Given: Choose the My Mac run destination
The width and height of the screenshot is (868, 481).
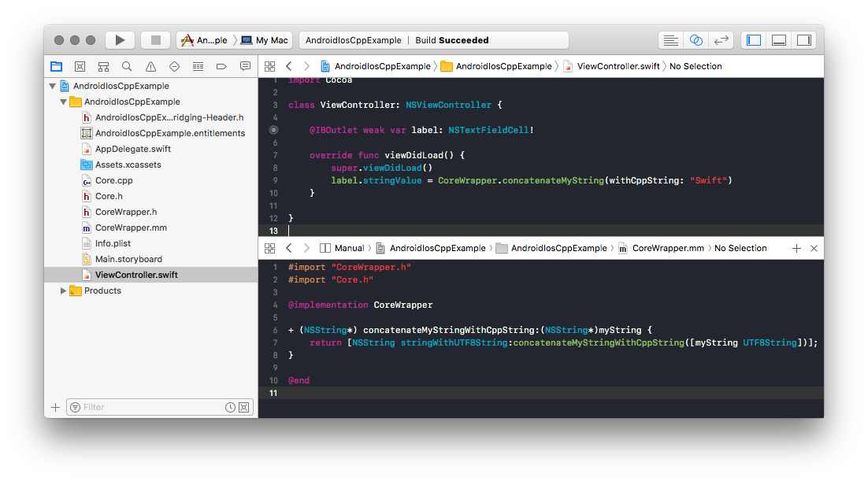Looking at the screenshot, I should click(x=265, y=40).
